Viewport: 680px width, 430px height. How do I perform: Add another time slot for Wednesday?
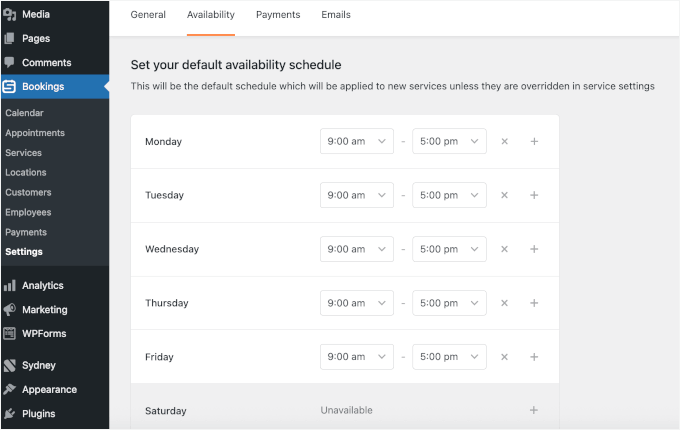pos(534,249)
